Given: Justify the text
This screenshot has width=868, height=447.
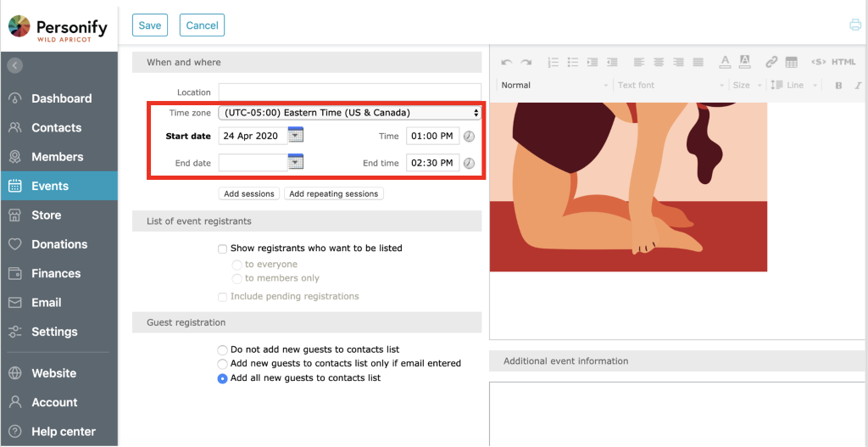Looking at the screenshot, I should pos(698,63).
